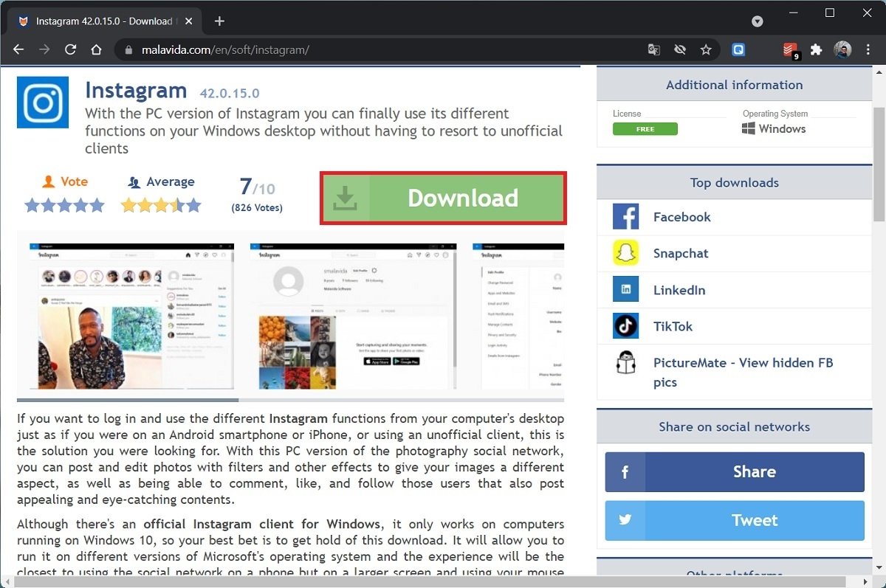The width and height of the screenshot is (886, 588).
Task: Open the Instagram feed screenshot thumbnail
Action: click(131, 315)
